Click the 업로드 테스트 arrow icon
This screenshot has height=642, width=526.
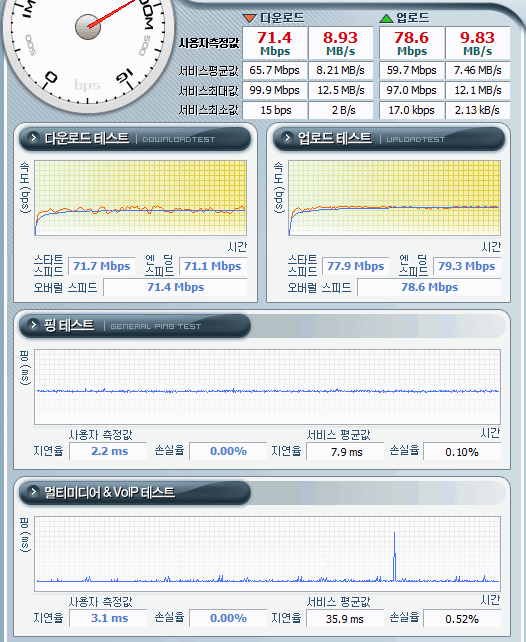(x=287, y=138)
